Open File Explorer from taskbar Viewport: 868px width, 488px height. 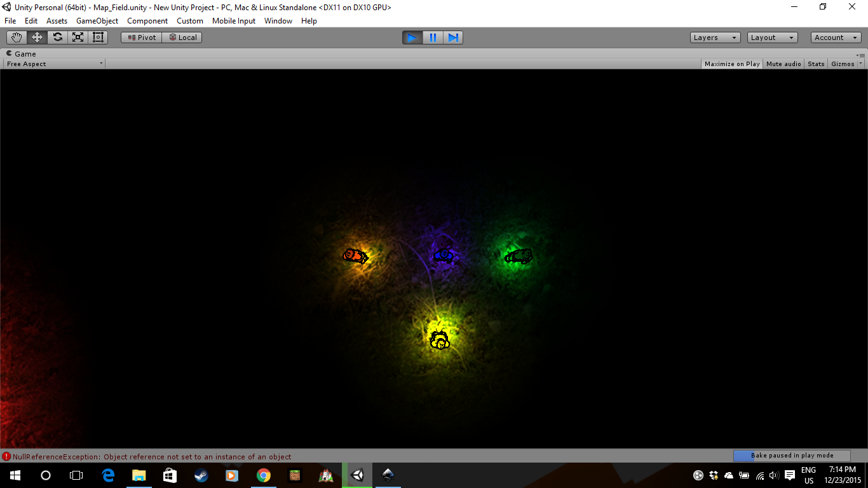[139, 475]
